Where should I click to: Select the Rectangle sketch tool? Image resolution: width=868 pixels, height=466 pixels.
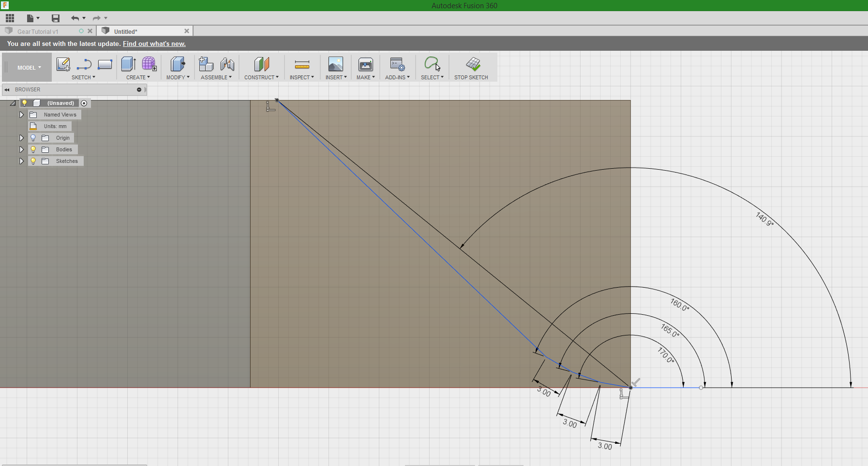click(x=105, y=64)
